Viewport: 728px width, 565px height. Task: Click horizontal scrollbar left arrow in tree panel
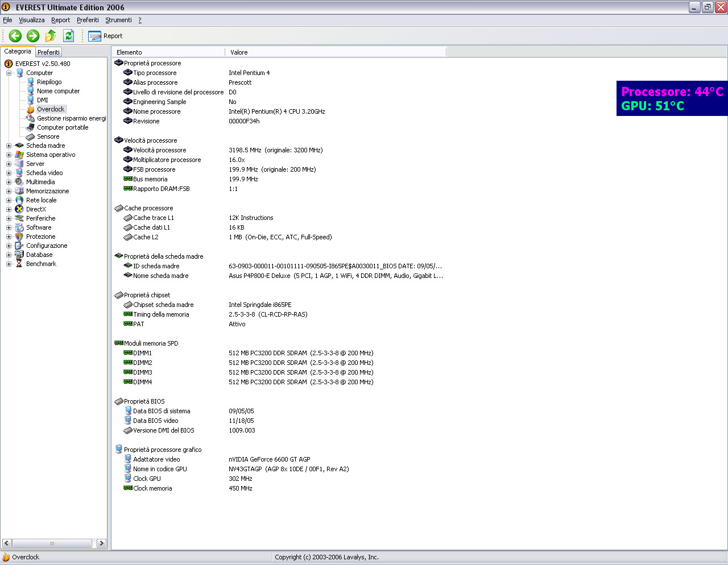point(7,543)
